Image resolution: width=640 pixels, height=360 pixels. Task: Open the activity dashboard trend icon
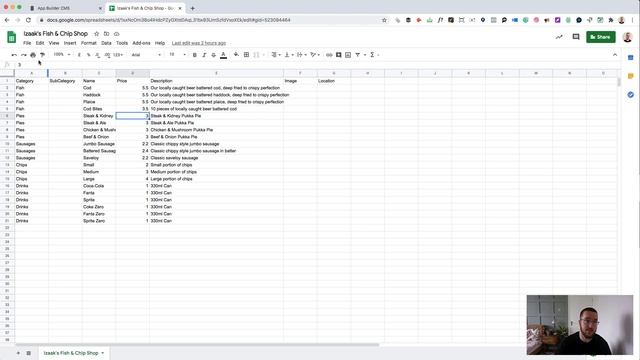point(559,37)
